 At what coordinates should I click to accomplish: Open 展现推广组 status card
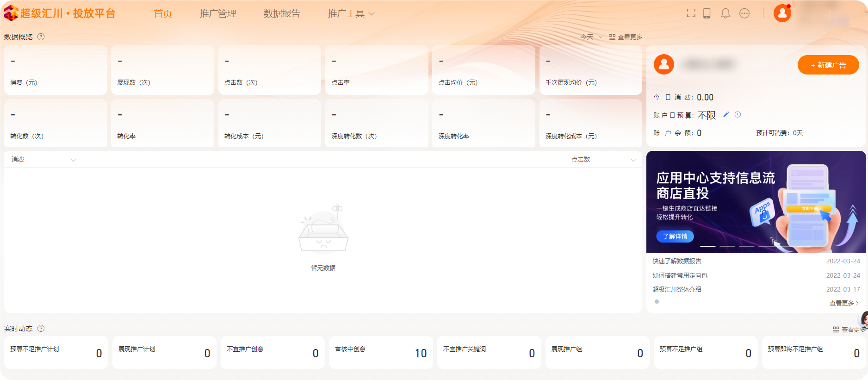click(x=597, y=353)
